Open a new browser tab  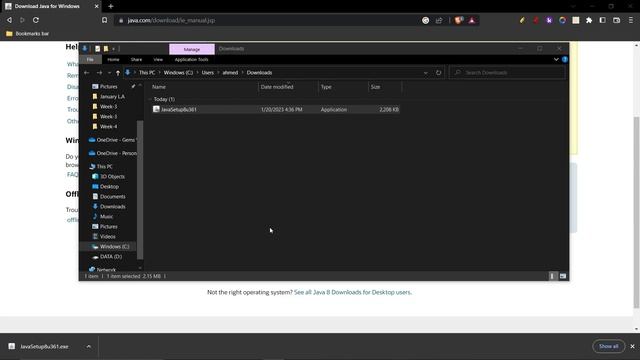[111, 6]
